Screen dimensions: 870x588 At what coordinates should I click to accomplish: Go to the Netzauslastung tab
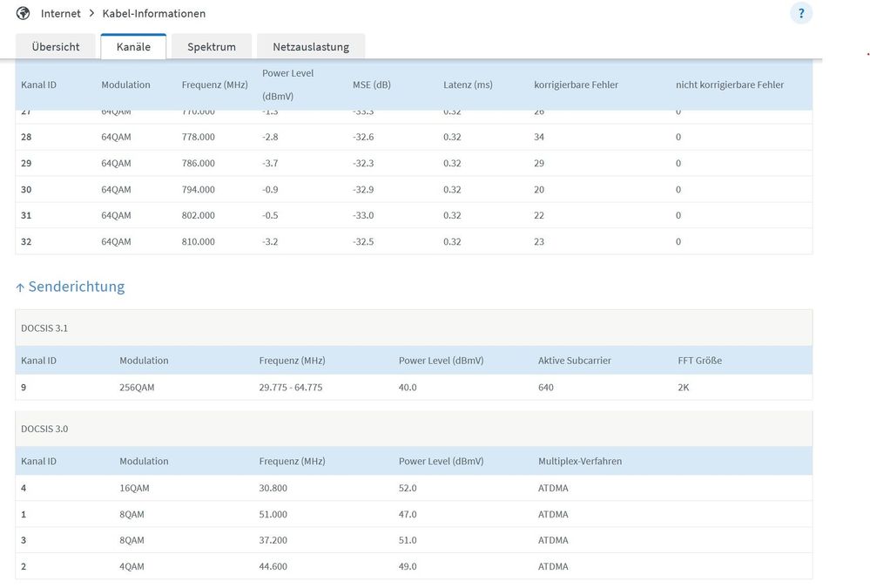(x=311, y=47)
